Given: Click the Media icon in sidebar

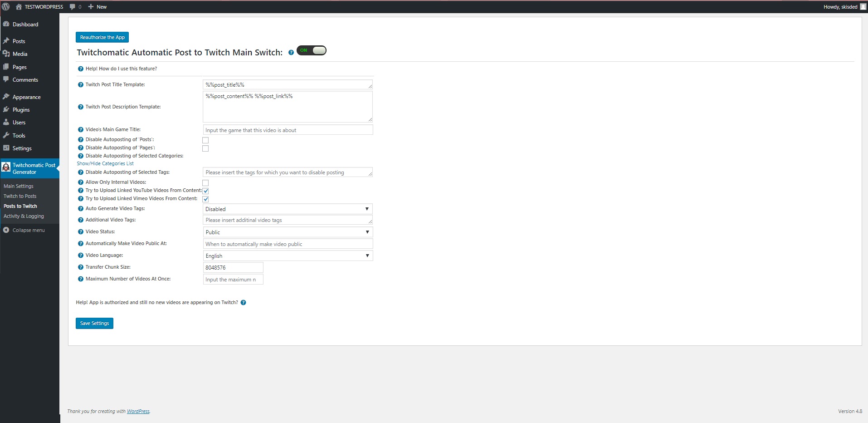Looking at the screenshot, I should point(6,54).
